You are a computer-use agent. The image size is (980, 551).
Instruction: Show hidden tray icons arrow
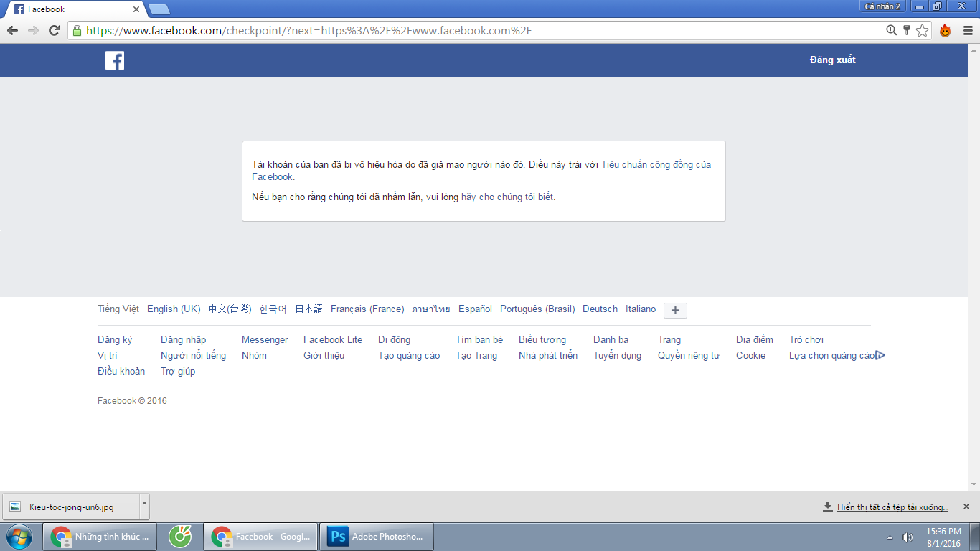coord(890,537)
